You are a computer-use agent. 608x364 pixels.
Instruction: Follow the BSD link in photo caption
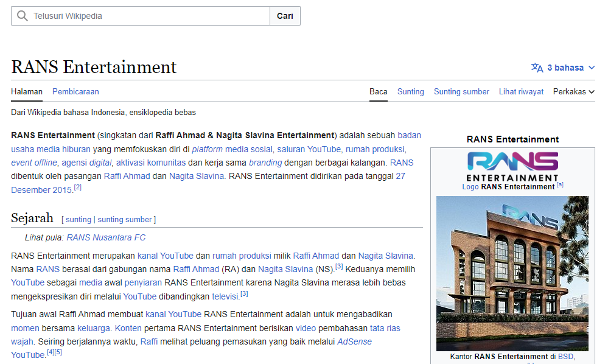565,357
